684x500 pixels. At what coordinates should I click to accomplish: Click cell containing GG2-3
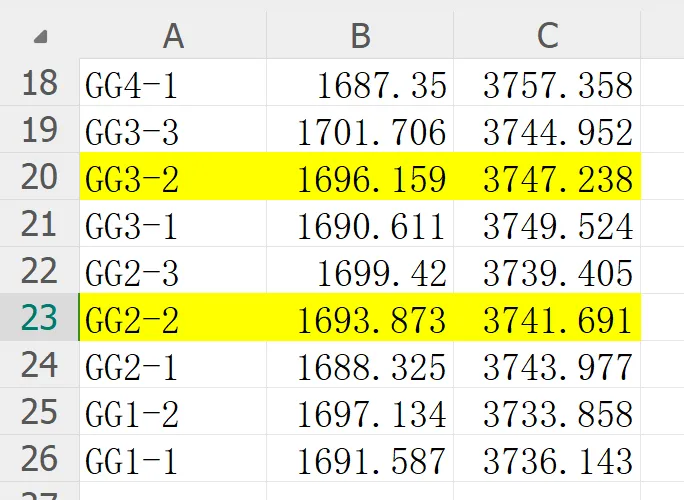click(173, 271)
